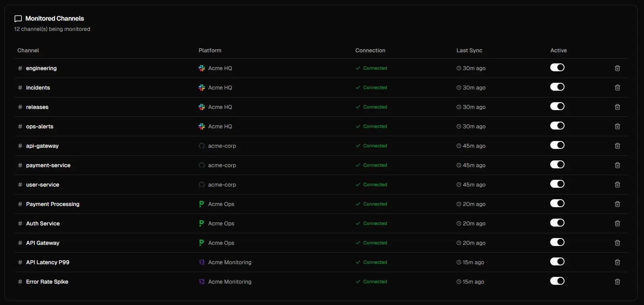Click GitHub icon in user-service row

(202, 185)
